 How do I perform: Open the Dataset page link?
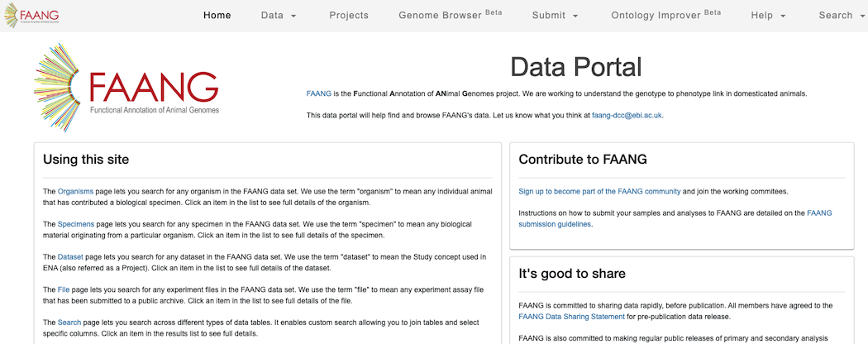[x=70, y=257]
